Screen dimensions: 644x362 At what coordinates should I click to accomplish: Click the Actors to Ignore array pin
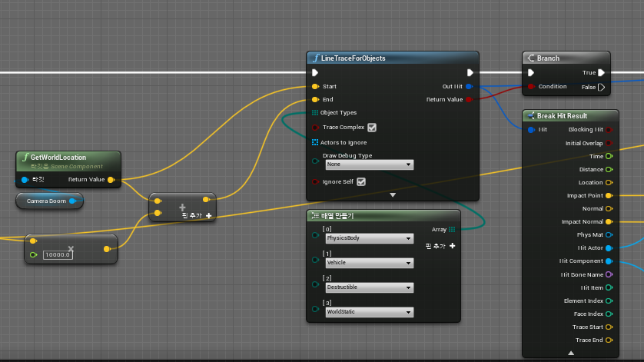pyautogui.click(x=315, y=142)
